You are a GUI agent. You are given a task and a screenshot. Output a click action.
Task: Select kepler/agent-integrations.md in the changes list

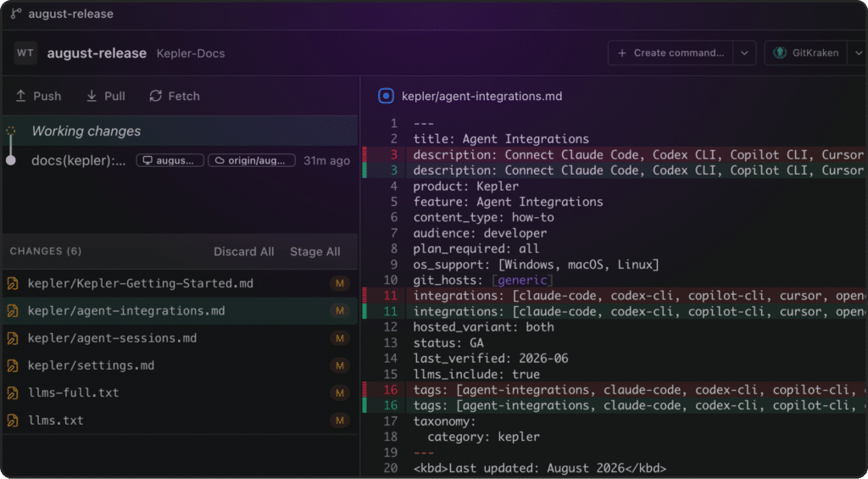click(180, 311)
